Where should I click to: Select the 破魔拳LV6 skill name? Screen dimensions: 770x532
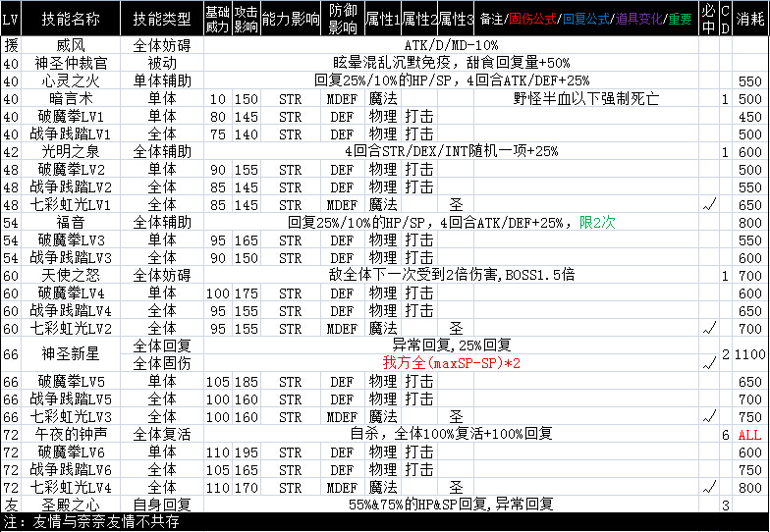click(x=71, y=452)
